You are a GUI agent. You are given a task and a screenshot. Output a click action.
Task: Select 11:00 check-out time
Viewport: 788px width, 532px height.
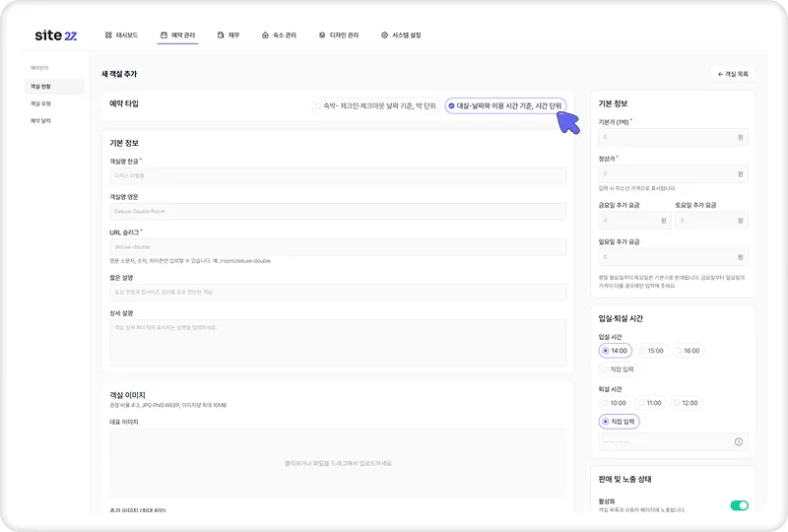coord(650,403)
